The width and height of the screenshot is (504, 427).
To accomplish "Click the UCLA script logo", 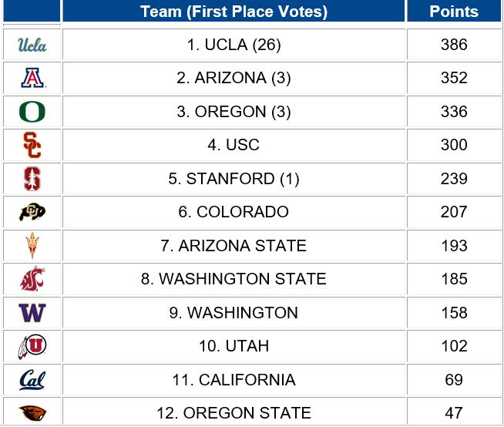I will point(32,45).
